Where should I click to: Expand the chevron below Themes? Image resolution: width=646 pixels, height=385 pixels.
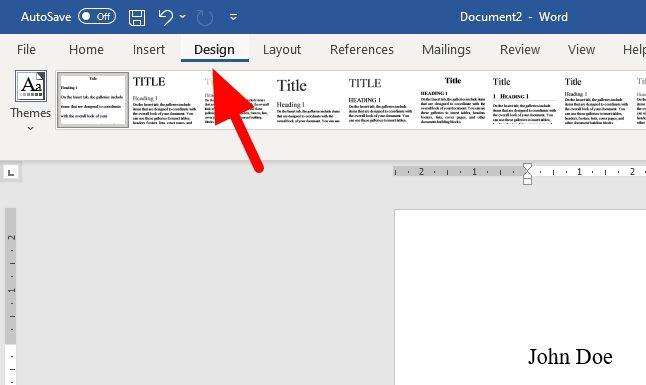coord(30,129)
